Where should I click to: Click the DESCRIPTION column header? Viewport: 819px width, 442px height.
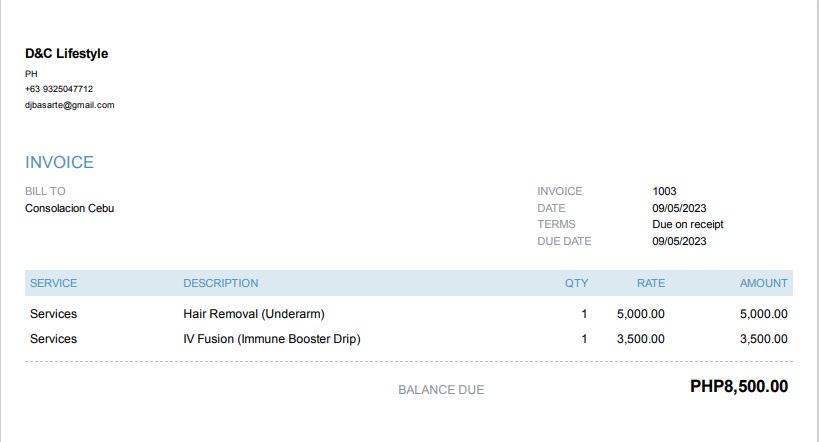coord(220,283)
